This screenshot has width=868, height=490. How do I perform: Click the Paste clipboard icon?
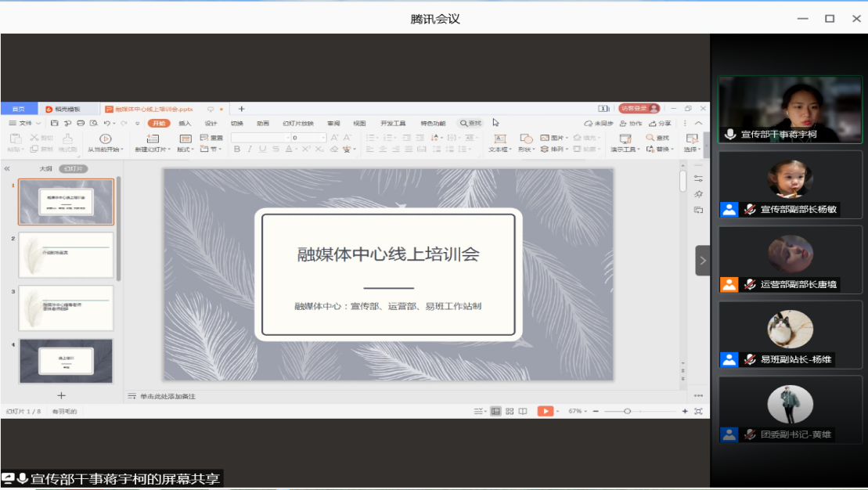click(16, 139)
